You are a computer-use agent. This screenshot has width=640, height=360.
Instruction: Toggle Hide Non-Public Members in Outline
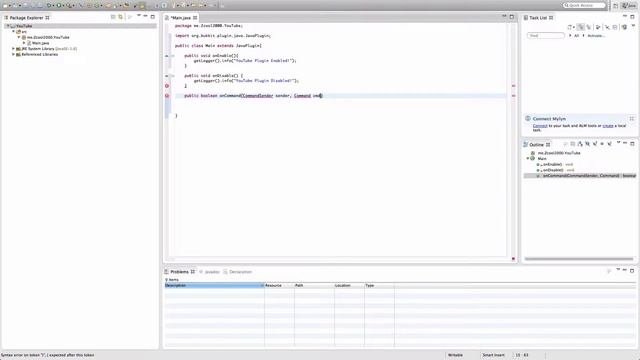[x=602, y=144]
